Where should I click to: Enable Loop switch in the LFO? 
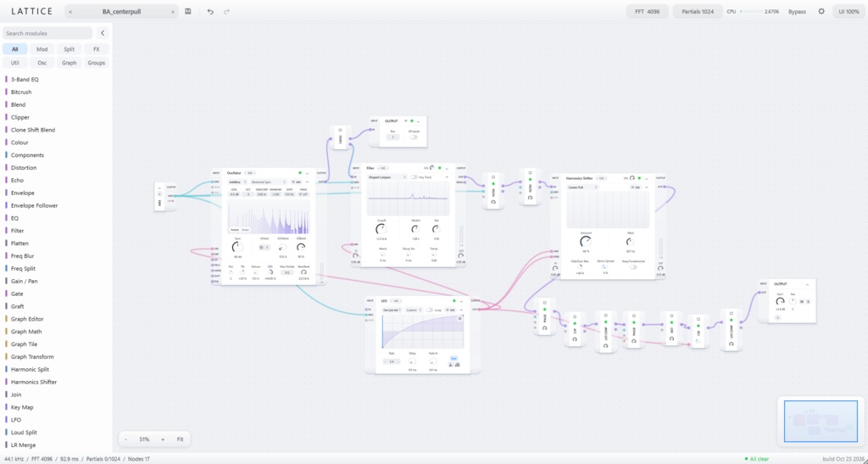pos(430,310)
